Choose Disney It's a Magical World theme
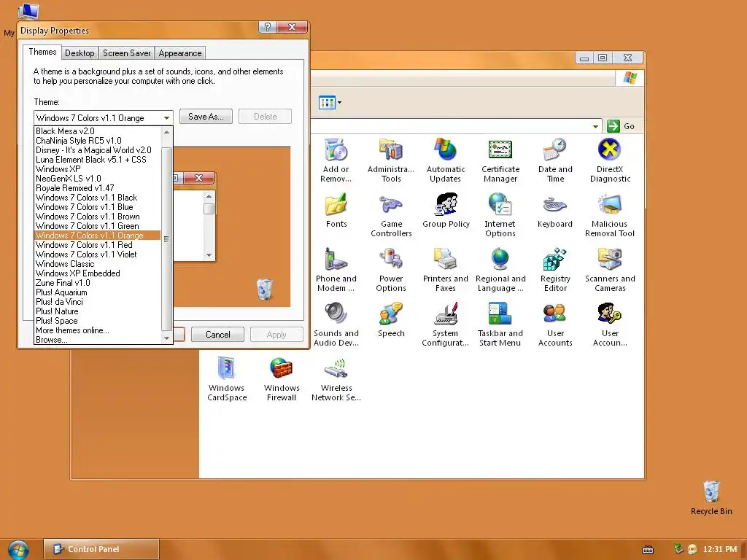The height and width of the screenshot is (560, 747). 98,150
